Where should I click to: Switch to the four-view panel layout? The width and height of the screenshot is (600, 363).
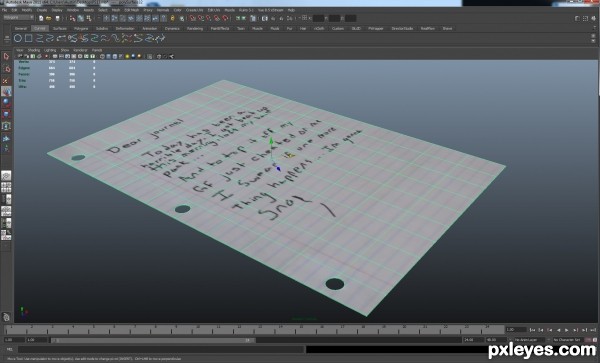click(x=6, y=187)
